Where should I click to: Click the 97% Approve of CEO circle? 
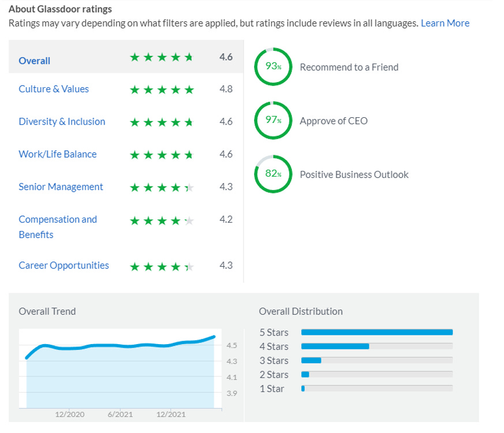click(x=273, y=120)
